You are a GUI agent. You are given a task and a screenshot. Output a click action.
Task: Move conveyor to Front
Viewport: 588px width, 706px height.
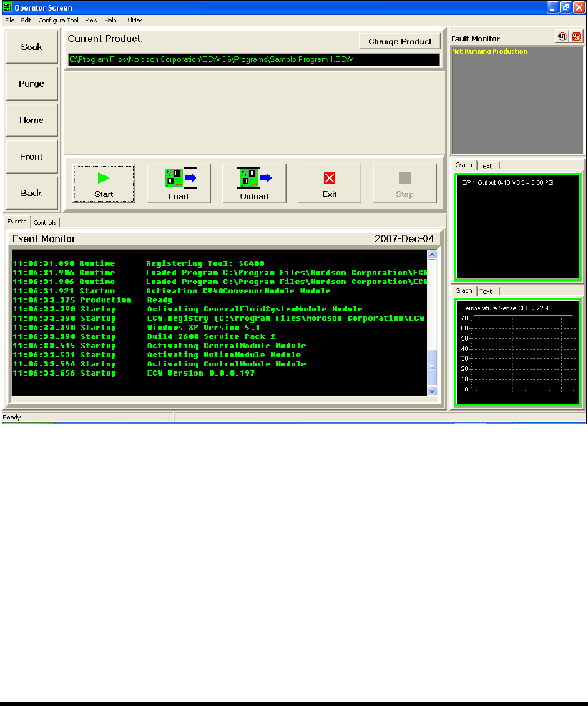pyautogui.click(x=31, y=157)
